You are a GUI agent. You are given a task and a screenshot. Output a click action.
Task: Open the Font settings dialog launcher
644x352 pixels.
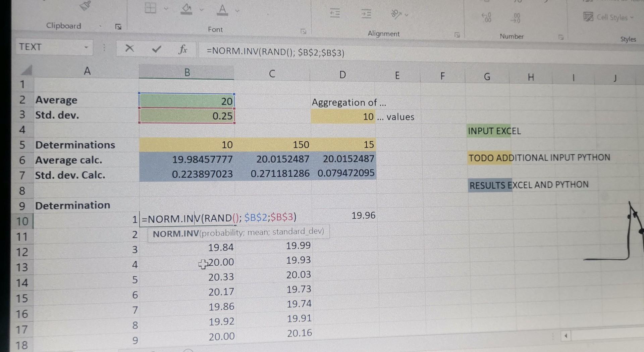point(303,32)
